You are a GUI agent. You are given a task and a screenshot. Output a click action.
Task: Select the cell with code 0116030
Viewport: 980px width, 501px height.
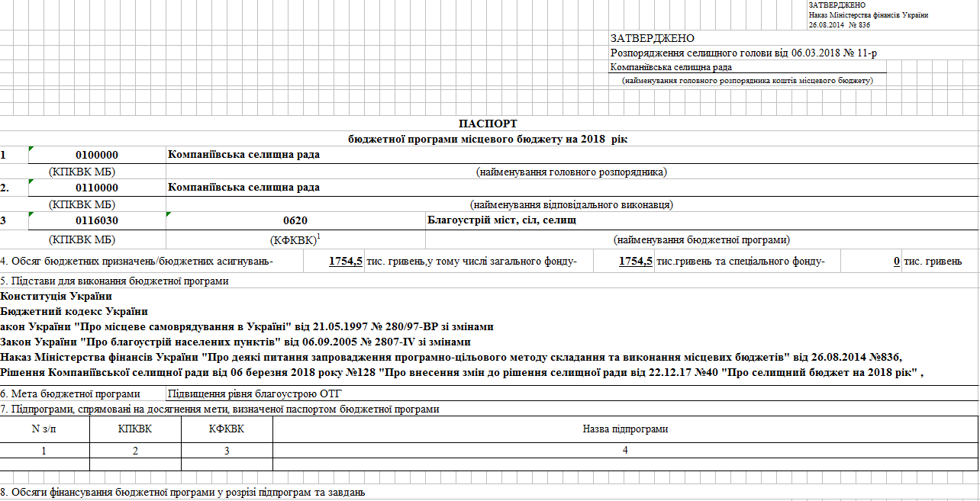97,220
